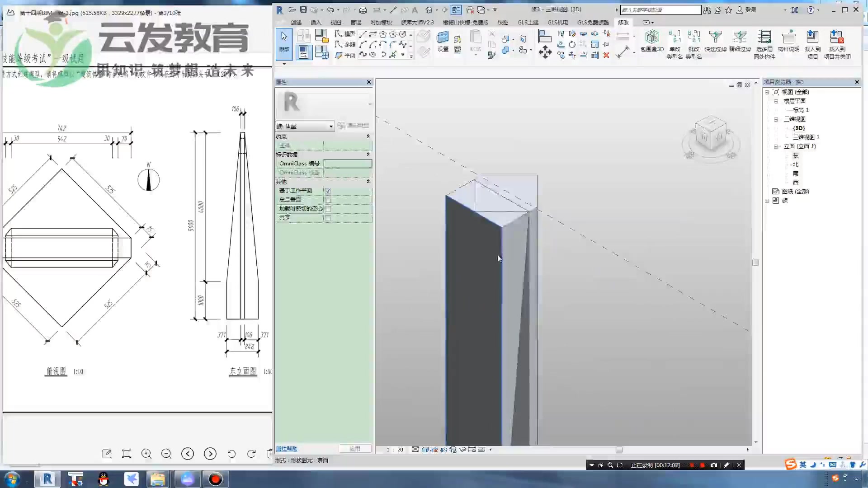Uncheck the 基于工作平面 checkbox
Viewport: 868px width, 488px height.
(x=328, y=191)
